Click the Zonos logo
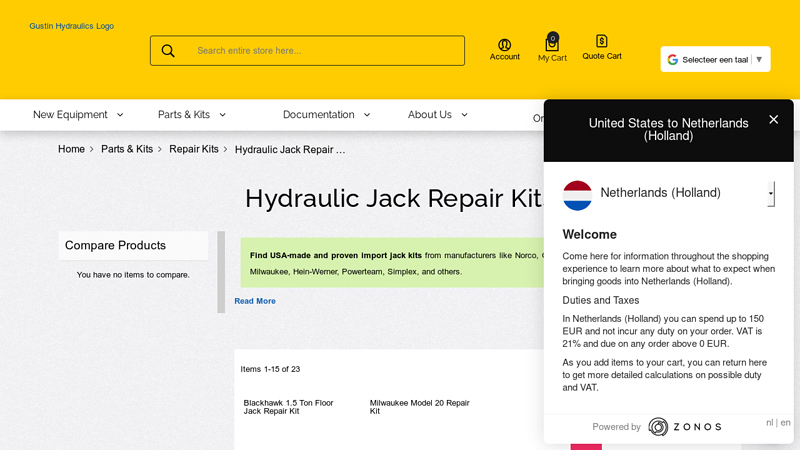The width and height of the screenshot is (800, 450). pyautogui.click(x=685, y=427)
